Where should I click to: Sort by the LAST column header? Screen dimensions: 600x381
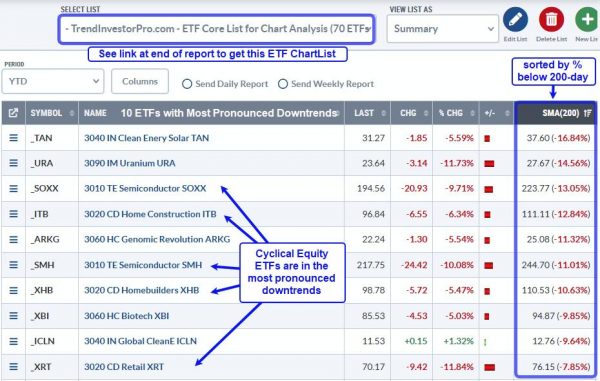point(367,113)
